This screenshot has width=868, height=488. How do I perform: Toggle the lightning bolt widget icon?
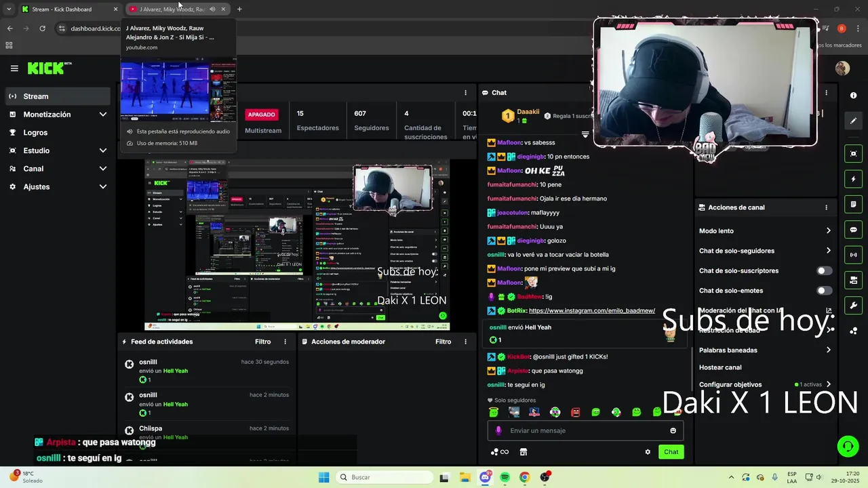tap(853, 179)
